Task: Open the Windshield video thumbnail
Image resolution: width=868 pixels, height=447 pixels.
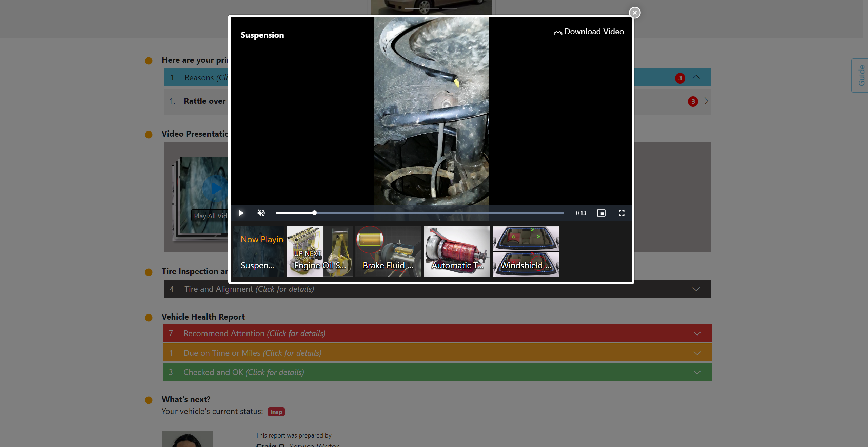Action: pyautogui.click(x=526, y=251)
